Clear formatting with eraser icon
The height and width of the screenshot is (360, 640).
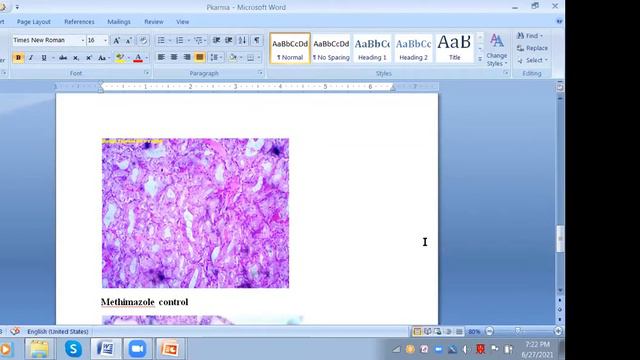143,40
